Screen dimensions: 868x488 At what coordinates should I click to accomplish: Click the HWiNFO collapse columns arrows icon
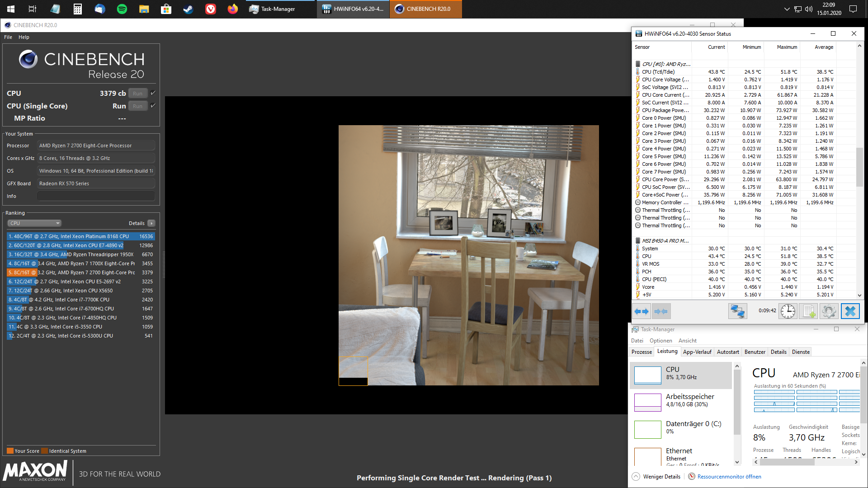[661, 311]
